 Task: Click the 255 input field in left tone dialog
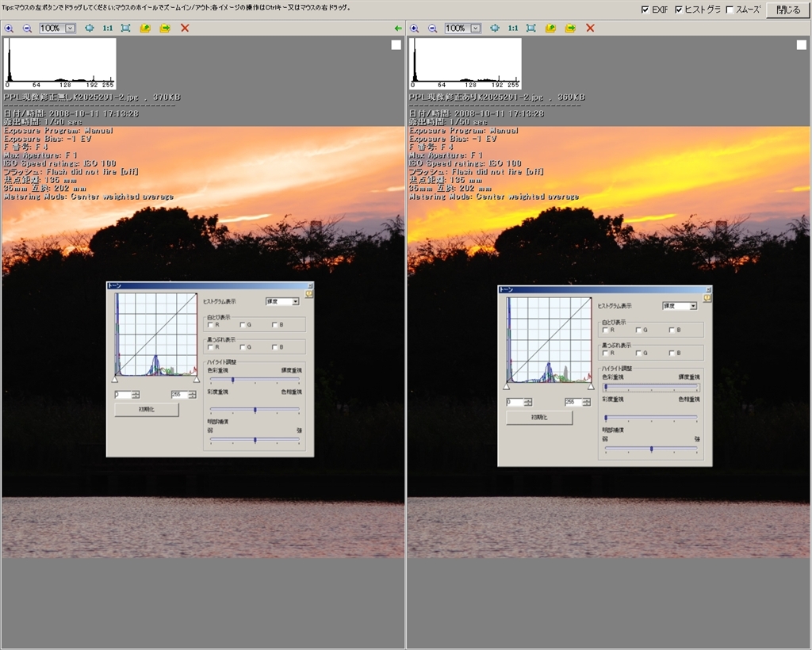180,395
